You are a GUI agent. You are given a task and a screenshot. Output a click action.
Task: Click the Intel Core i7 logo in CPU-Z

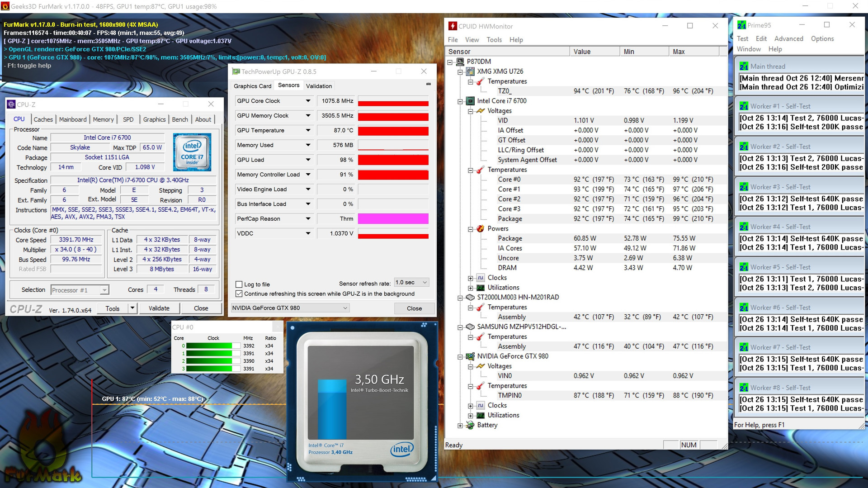(x=192, y=152)
